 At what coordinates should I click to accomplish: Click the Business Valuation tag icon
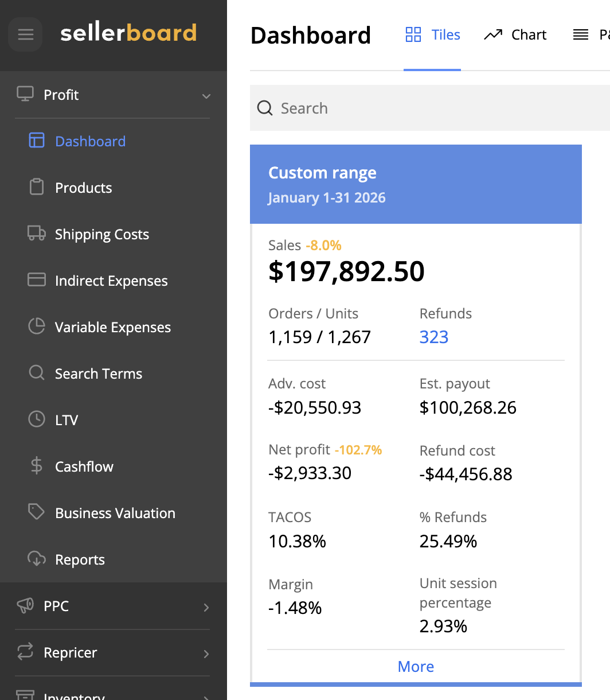tap(37, 512)
